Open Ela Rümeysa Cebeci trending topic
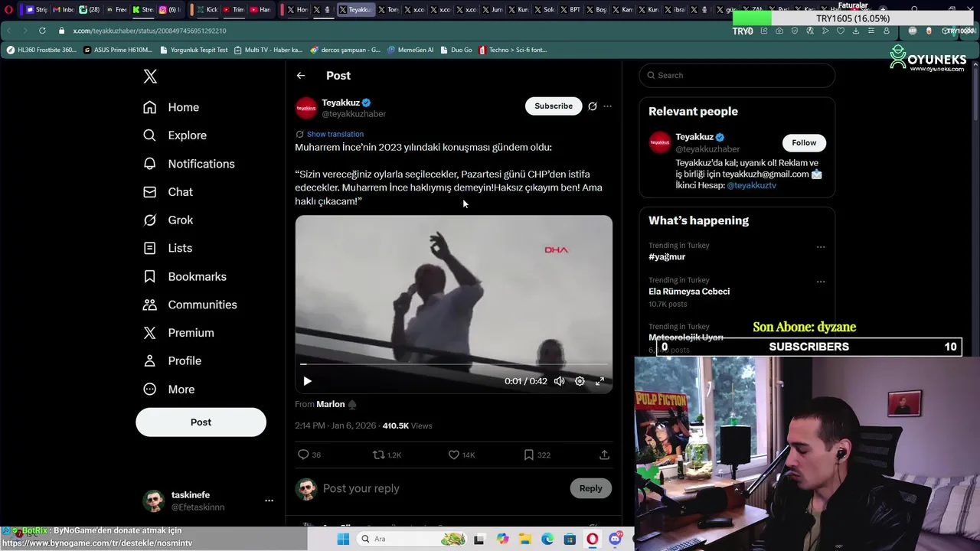Image resolution: width=980 pixels, height=551 pixels. point(689,292)
